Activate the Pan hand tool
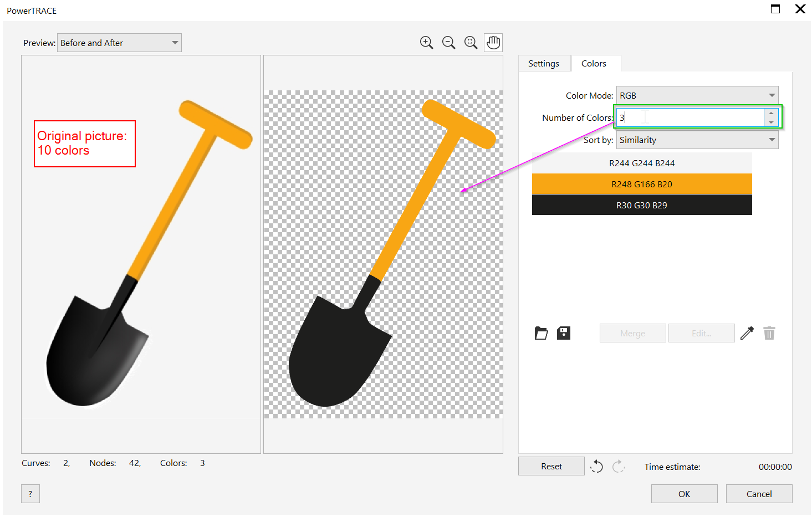812x517 pixels. click(x=493, y=43)
